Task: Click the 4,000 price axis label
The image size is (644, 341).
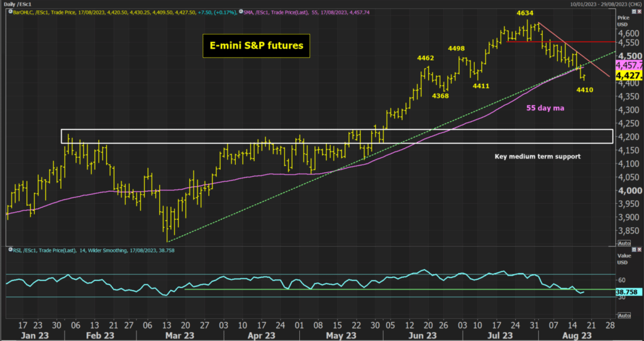Action: [x=628, y=191]
